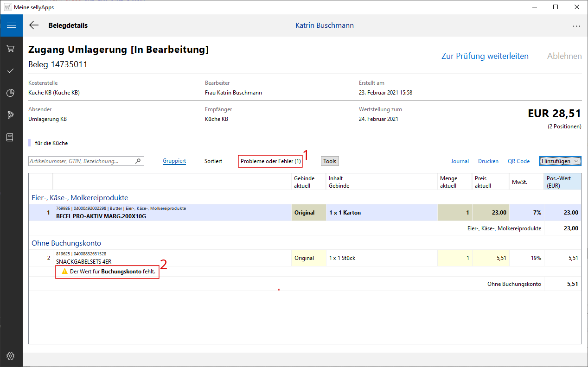Image resolution: width=588 pixels, height=367 pixels.
Task: Switch to Gruppiert view
Action: click(174, 161)
